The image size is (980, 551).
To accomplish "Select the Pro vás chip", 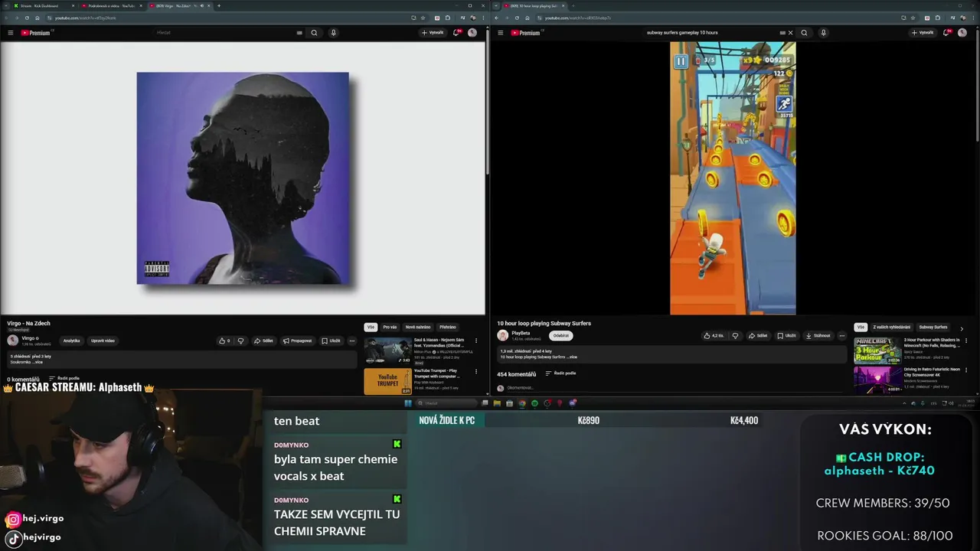I will 390,327.
